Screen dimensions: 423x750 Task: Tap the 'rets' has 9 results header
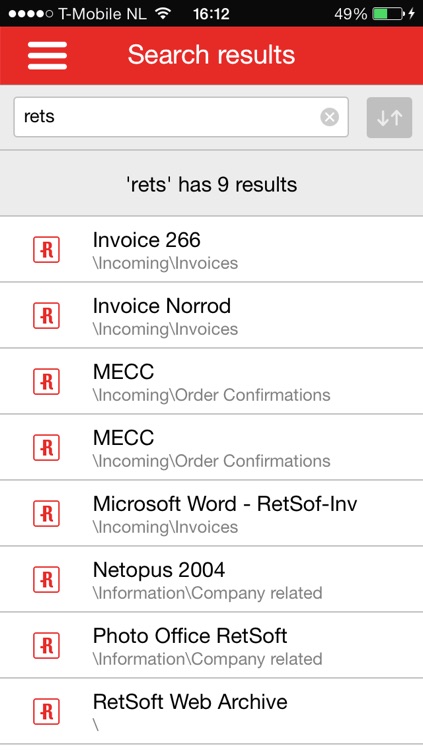tap(212, 184)
